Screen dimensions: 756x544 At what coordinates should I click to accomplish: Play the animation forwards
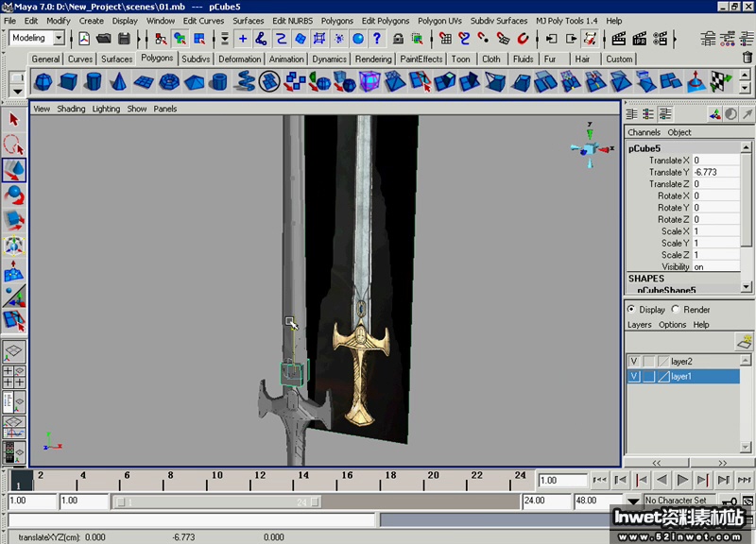[682, 480]
